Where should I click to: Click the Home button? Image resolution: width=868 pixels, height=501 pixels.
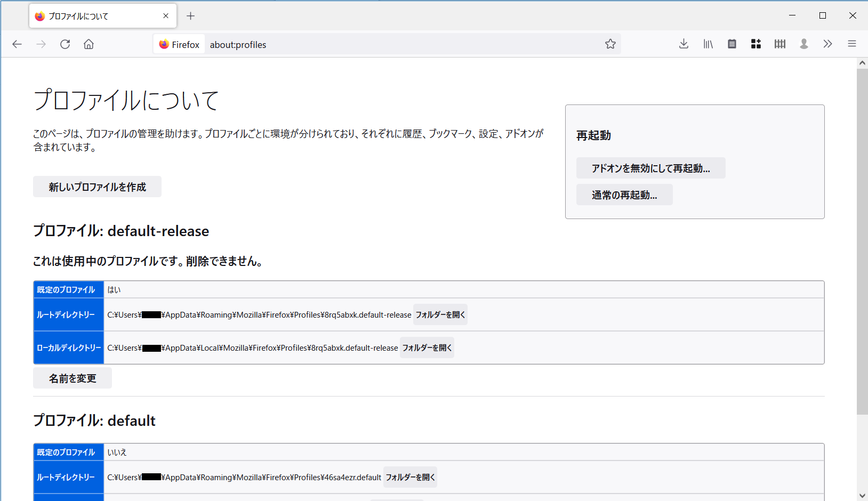click(89, 44)
